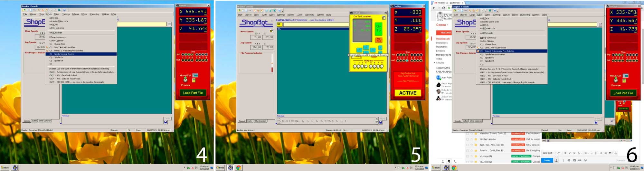This screenshot has height=171, width=644.
Task: Toggle Output 8 switch in KeyPad window
Action: (x=382, y=67)
